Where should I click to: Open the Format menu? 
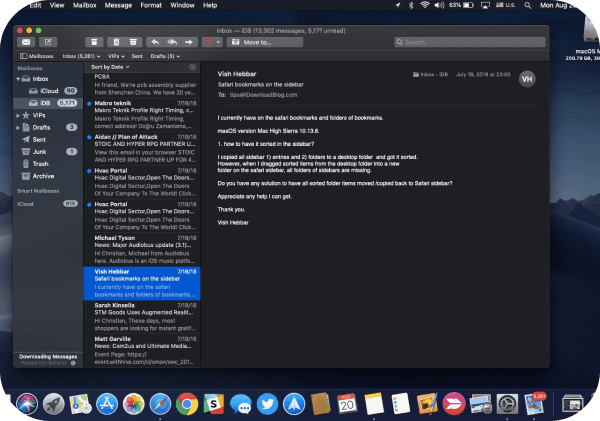click(151, 5)
